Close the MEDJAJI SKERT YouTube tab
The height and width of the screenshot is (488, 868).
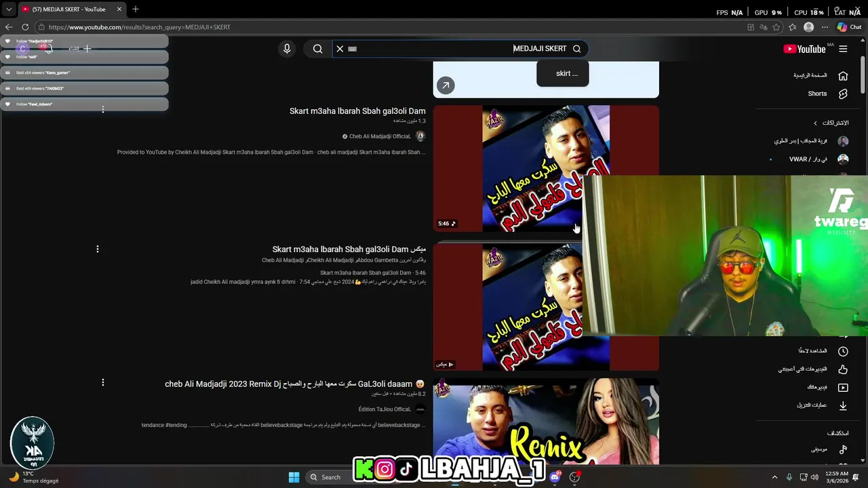(119, 9)
